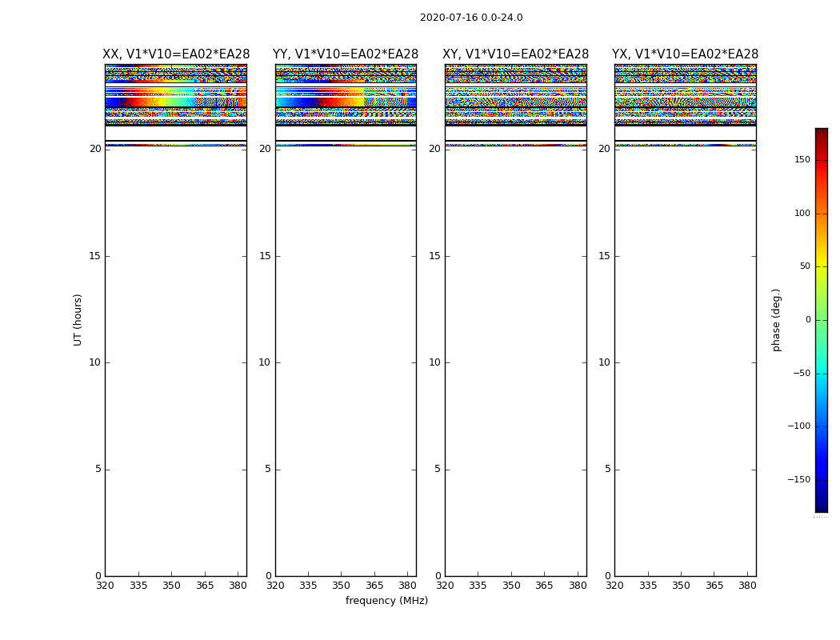The height and width of the screenshot is (640, 840).
Task: Click the 150 tick on the colorbar
Action: pyautogui.click(x=802, y=159)
